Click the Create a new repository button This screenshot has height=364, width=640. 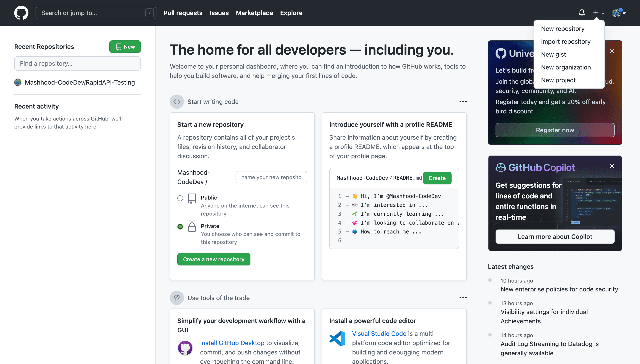coord(214,259)
